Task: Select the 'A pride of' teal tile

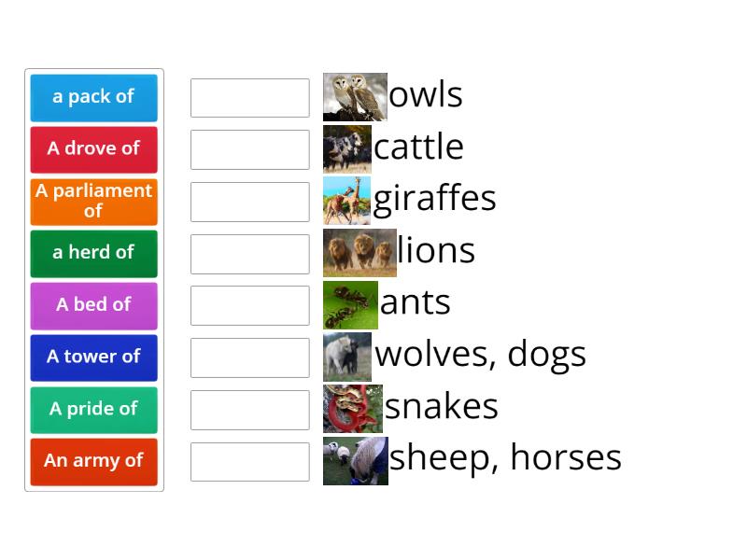Action: (x=93, y=410)
